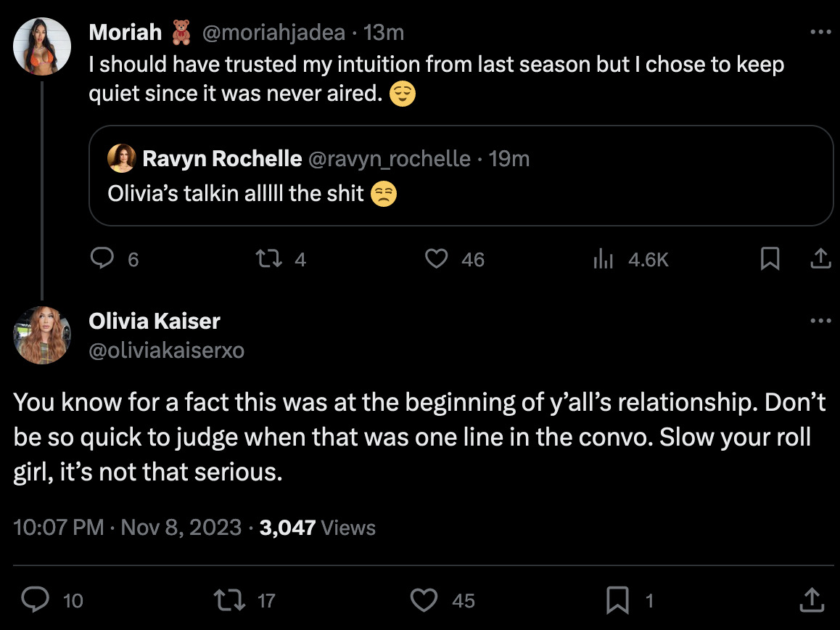Retweet Olivia Kaiser's tweet
The width and height of the screenshot is (840, 630).
[x=229, y=600]
